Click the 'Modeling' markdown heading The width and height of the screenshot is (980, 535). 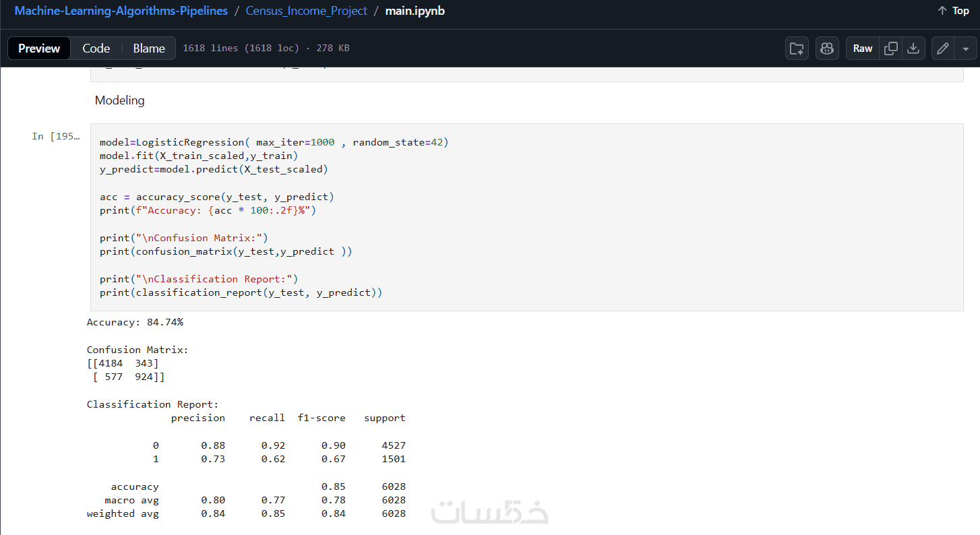click(120, 100)
